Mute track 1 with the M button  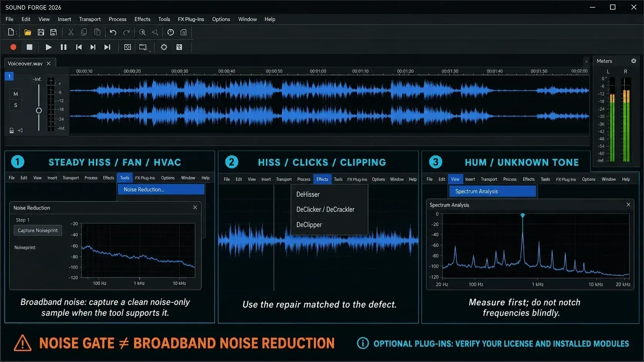15,94
